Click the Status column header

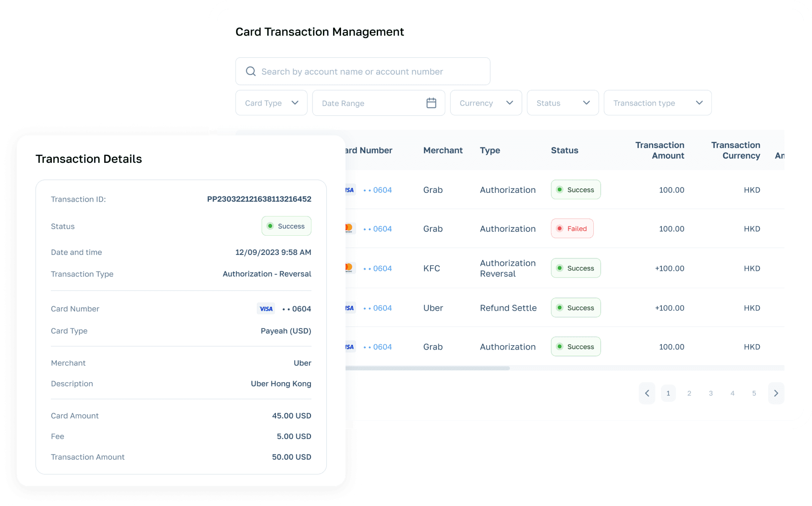[x=565, y=150]
